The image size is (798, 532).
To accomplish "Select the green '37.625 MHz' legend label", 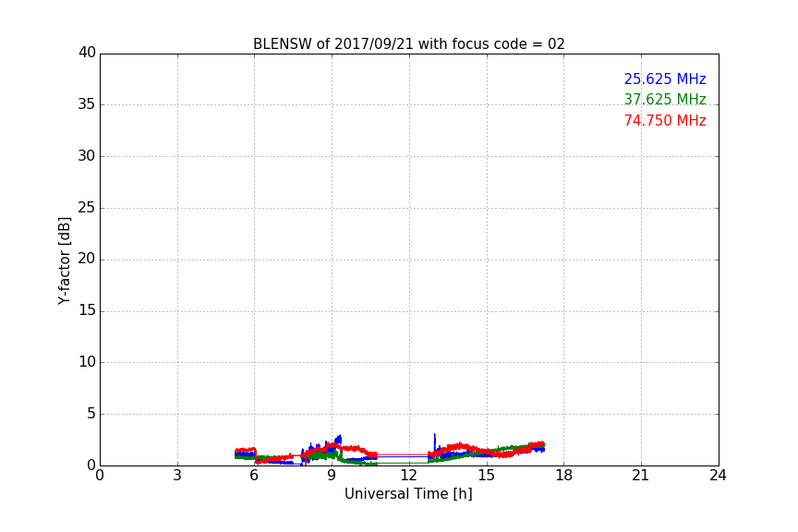I will (665, 99).
